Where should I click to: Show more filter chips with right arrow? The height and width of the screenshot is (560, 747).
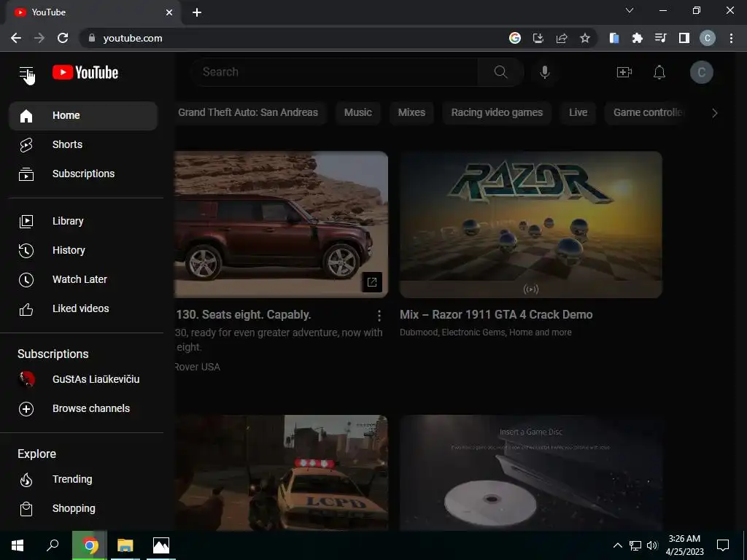(x=714, y=113)
